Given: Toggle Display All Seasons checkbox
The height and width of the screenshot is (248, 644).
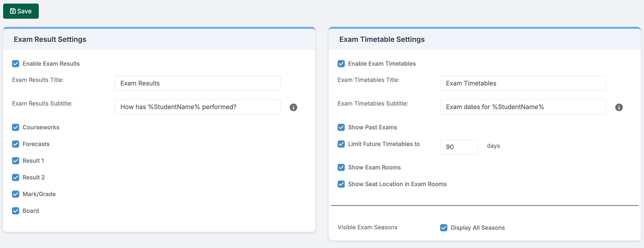Looking at the screenshot, I should click(444, 228).
